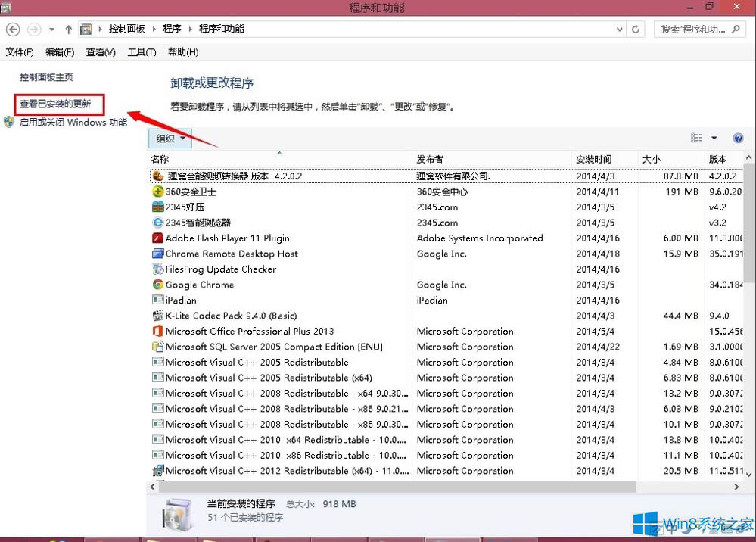The image size is (756, 542).
Task: Click 狸窝软件有限公司 publisher cell
Action: point(453,176)
